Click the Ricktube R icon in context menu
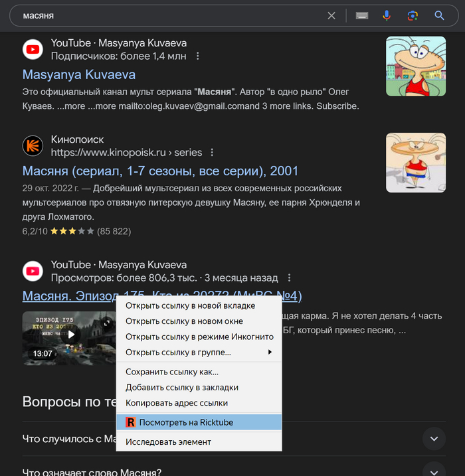This screenshot has height=476, width=465. click(131, 422)
